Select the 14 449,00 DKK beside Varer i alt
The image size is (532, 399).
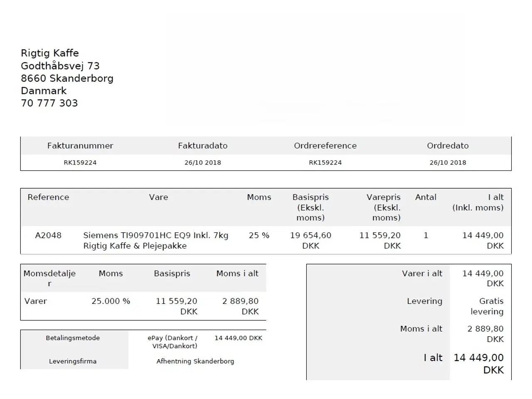coord(483,278)
